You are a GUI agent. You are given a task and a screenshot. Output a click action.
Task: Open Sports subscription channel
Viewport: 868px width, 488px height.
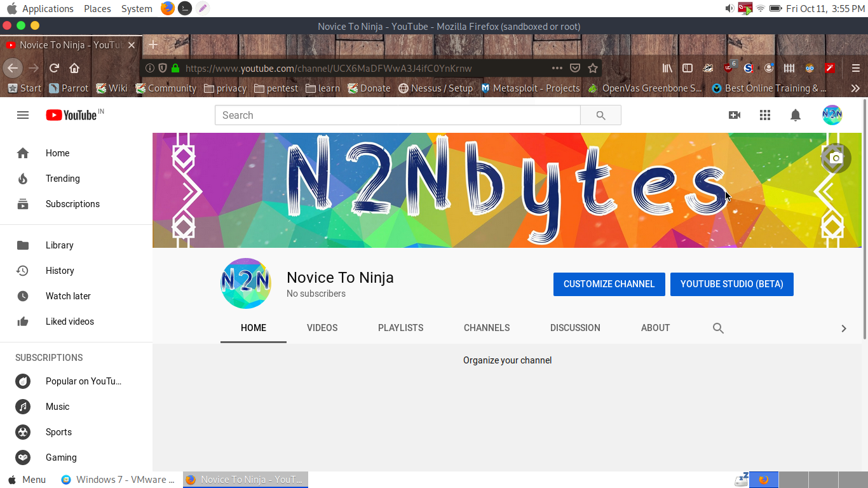pos(76,432)
